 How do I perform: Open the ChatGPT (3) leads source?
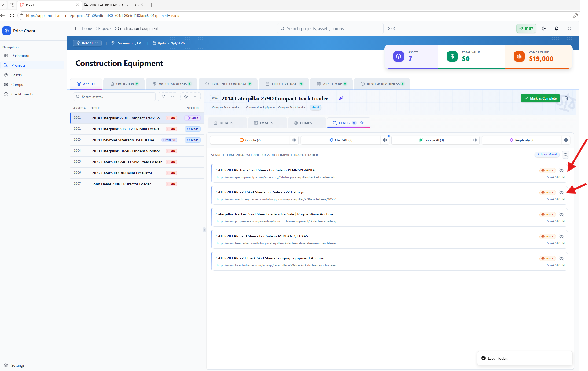(x=341, y=140)
